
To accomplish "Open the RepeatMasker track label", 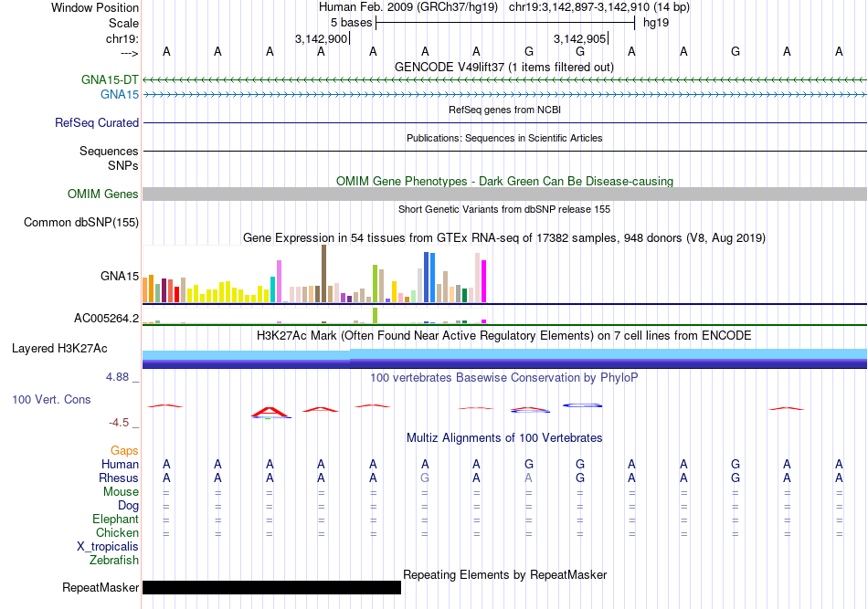I will tap(101, 587).
